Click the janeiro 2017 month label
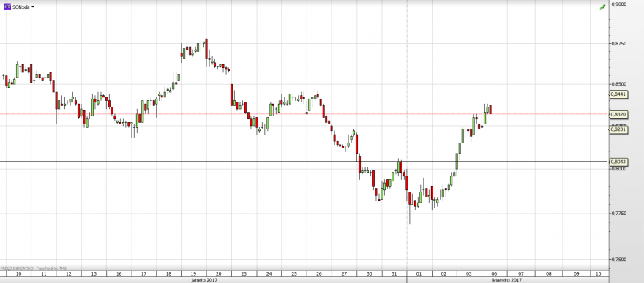Image resolution: width=644 pixels, height=283 pixels. tap(204, 280)
